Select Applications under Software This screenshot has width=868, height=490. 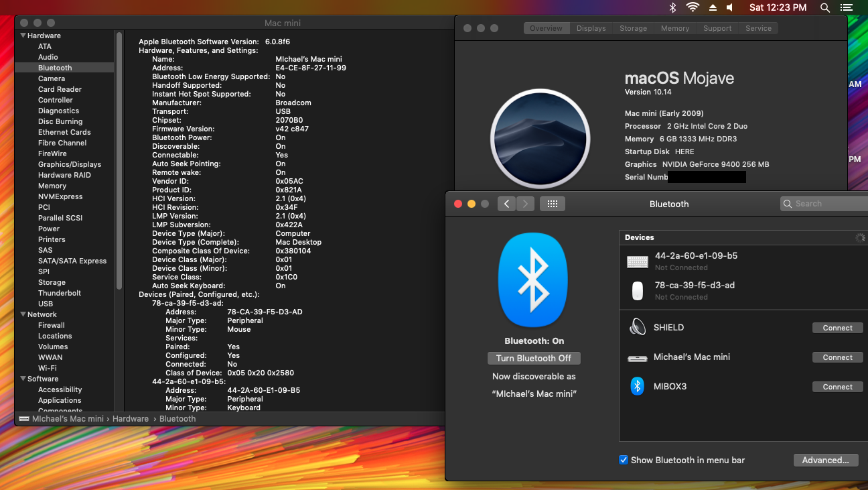pyautogui.click(x=60, y=400)
